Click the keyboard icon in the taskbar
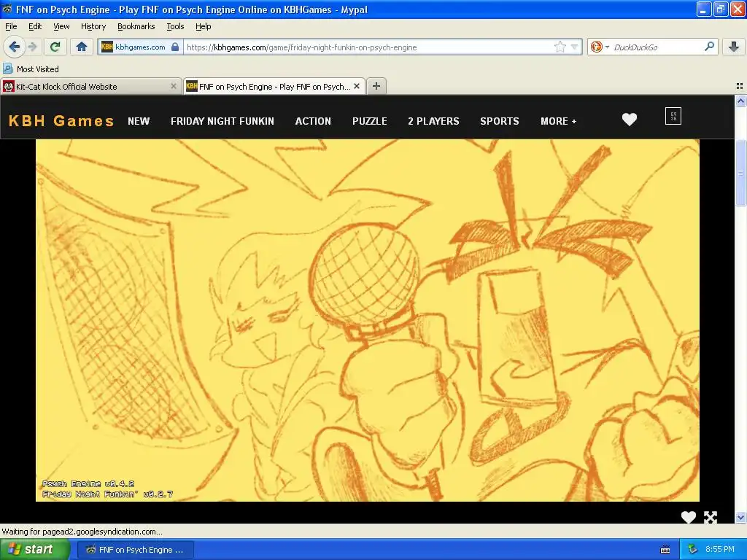 (665, 550)
